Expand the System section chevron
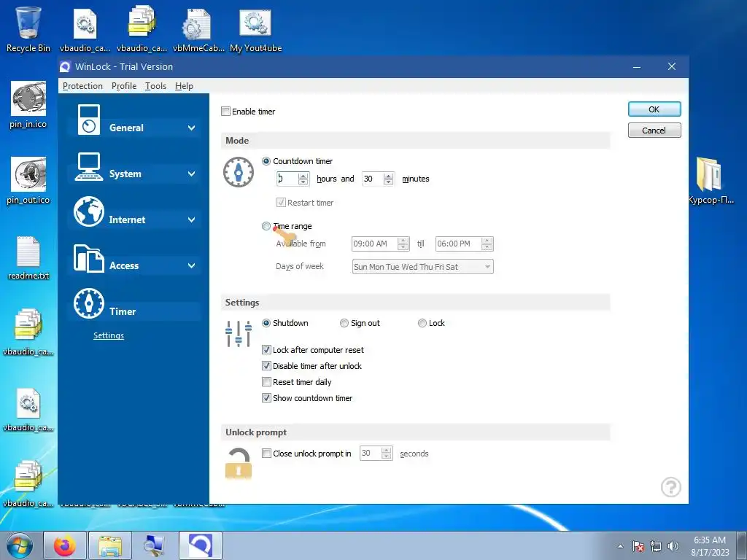 192,174
